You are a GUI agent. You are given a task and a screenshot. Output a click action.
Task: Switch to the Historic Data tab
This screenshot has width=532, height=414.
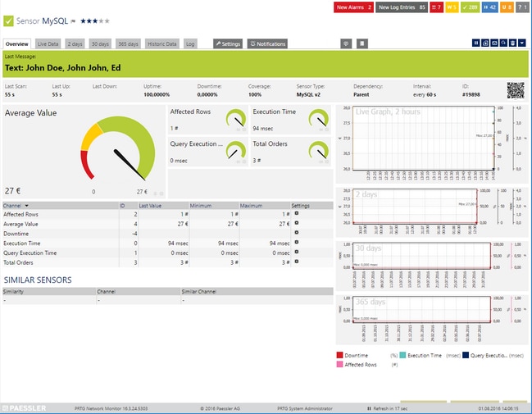[x=162, y=43]
